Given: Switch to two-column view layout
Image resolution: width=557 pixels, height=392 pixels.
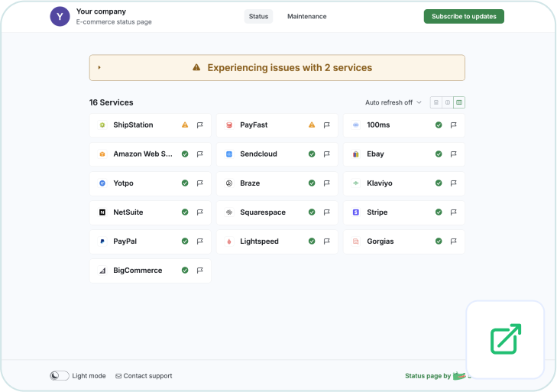Looking at the screenshot, I should tap(448, 102).
